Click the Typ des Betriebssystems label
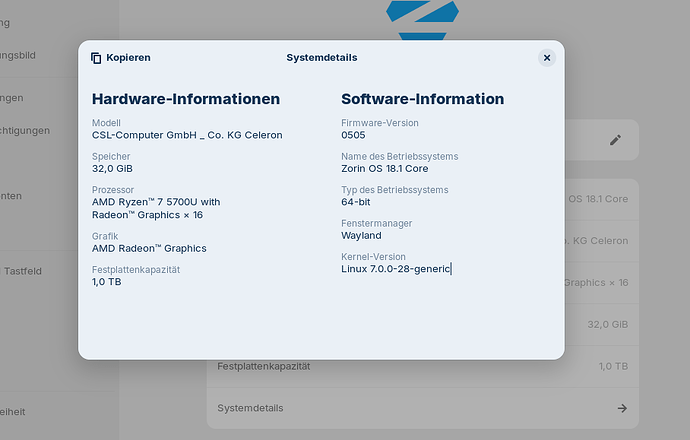This screenshot has width=690, height=440. (395, 190)
